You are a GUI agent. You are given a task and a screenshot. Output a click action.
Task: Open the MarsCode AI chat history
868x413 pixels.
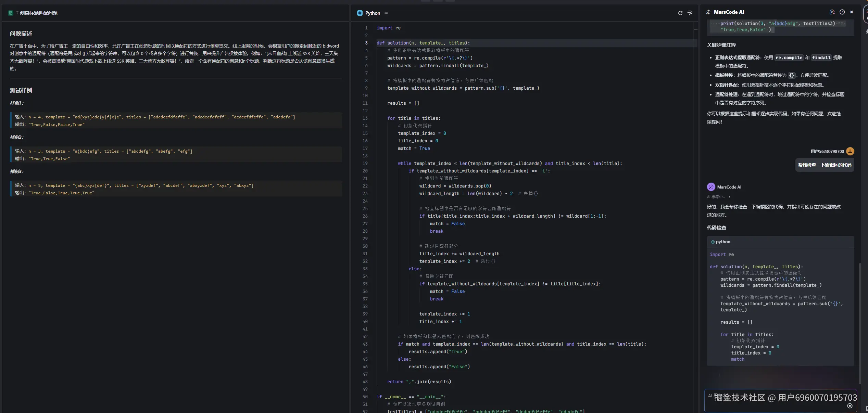click(x=842, y=12)
